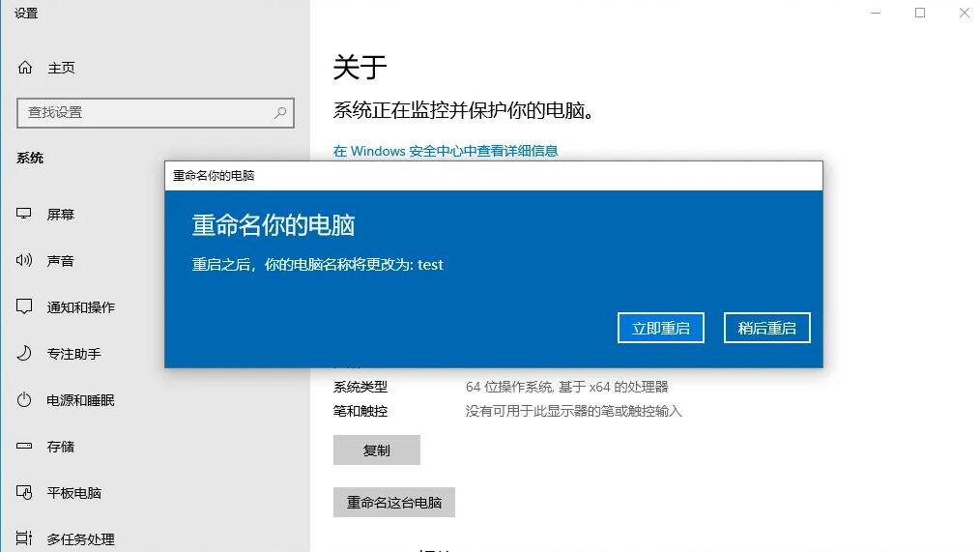Close the 设置 window
The image size is (980, 552).
(965, 13)
